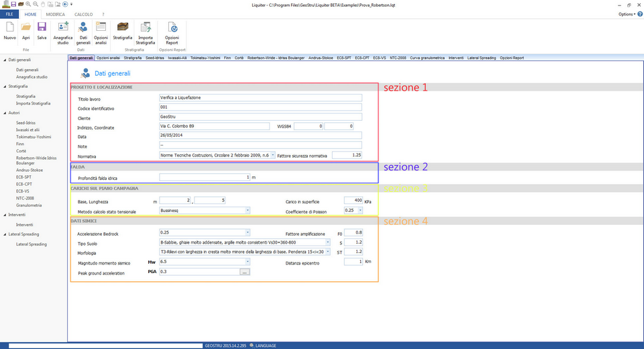Open the Normativa dropdown list
Image resolution: width=644 pixels, height=349 pixels.
pos(272,155)
